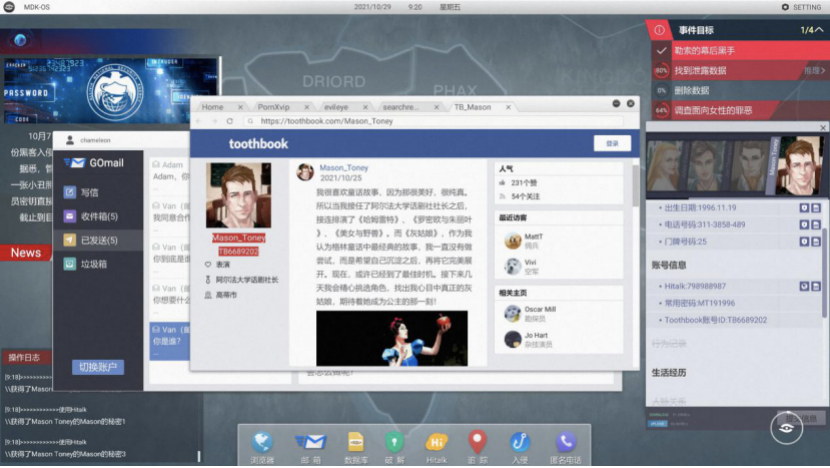This screenshot has height=468, width=830.
Task: Click Mason_Toney profile picture on toothbook
Action: pos(238,195)
